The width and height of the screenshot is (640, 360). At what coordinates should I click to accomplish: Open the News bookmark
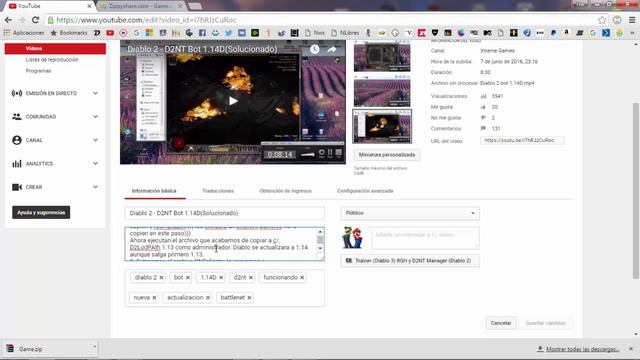[x=315, y=33]
